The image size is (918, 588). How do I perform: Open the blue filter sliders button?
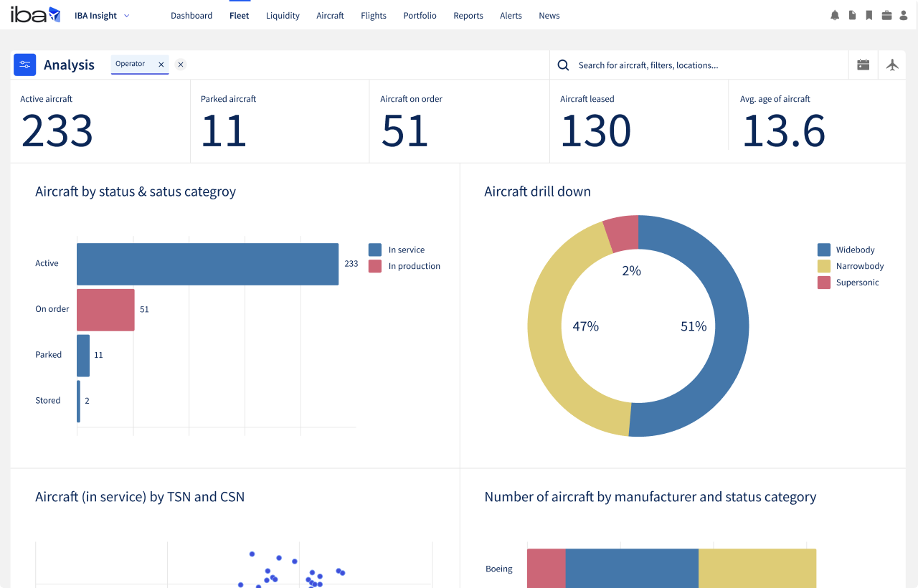tap(25, 65)
